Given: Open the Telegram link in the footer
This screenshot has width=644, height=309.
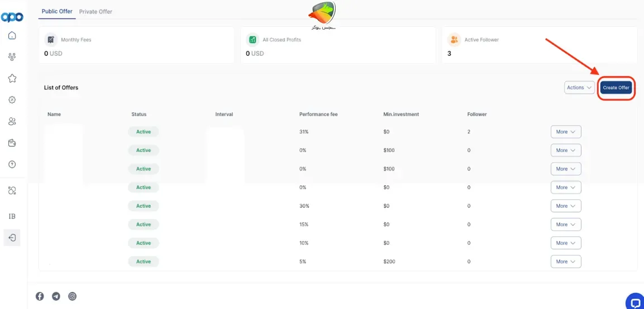Looking at the screenshot, I should (x=56, y=296).
